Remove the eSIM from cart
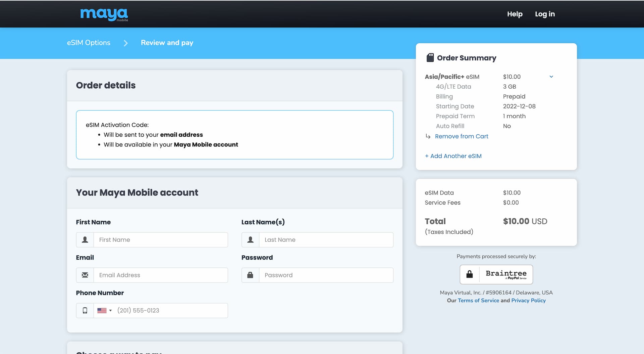Screen dimensions: 644x354 click(461, 136)
